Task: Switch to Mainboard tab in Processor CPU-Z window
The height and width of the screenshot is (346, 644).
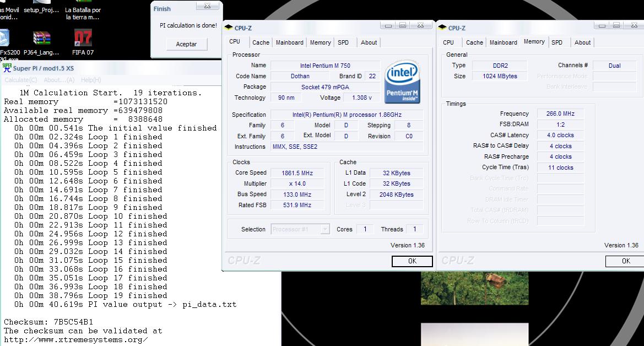Action: 289,42
